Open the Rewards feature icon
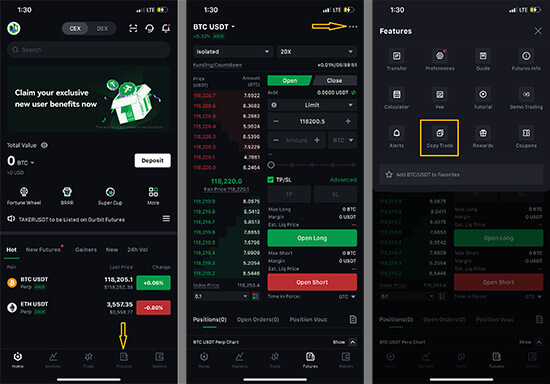The height and width of the screenshot is (384, 550). (483, 137)
